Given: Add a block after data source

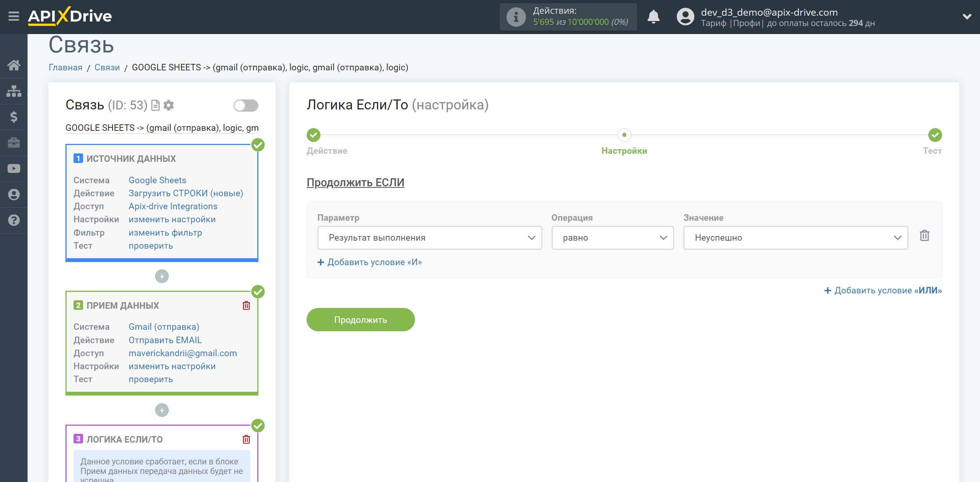Looking at the screenshot, I should coord(162,276).
